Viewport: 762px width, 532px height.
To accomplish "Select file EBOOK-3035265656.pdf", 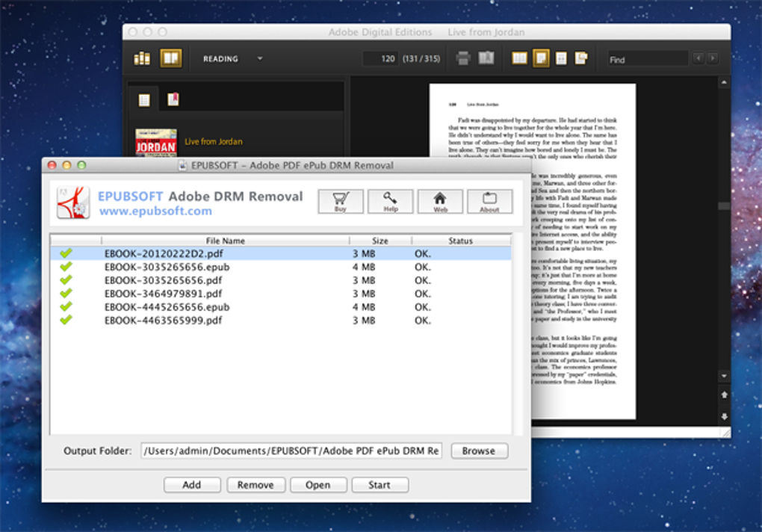I will point(281,280).
